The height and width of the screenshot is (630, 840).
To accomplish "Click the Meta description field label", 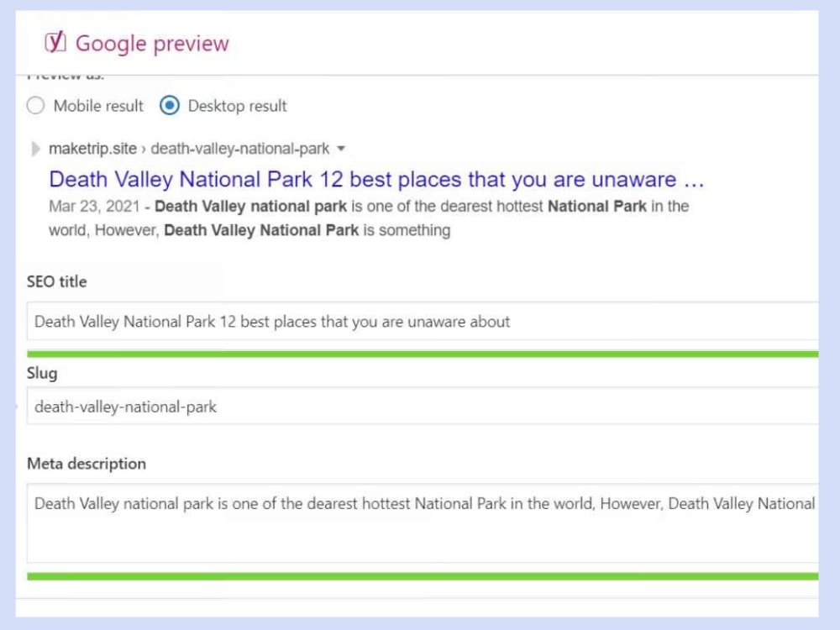I will (87, 464).
